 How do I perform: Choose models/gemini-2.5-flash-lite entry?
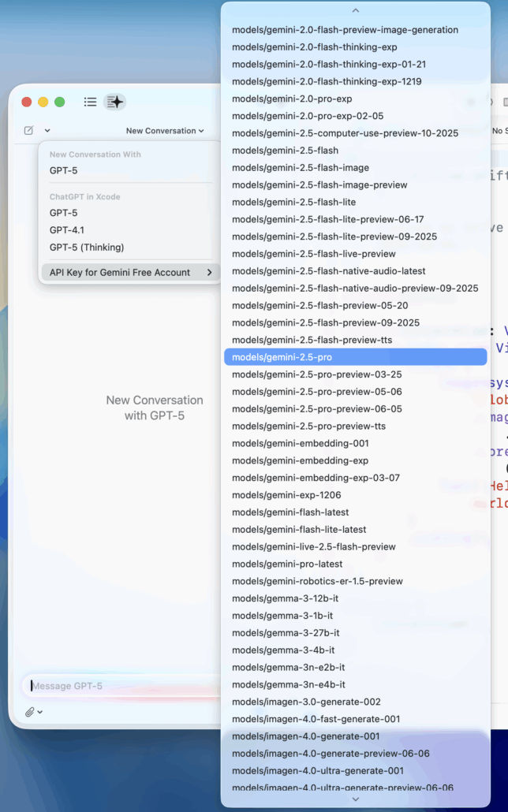click(293, 202)
